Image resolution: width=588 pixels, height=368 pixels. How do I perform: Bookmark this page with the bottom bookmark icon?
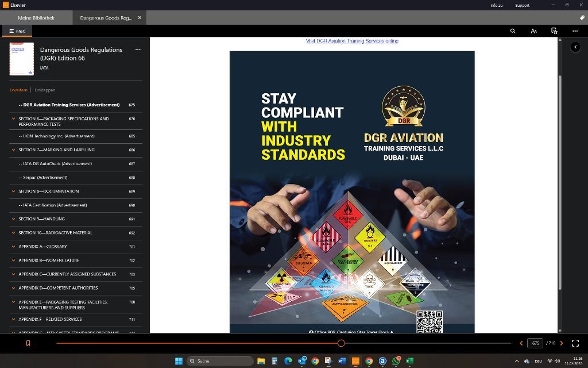pyautogui.click(x=28, y=343)
